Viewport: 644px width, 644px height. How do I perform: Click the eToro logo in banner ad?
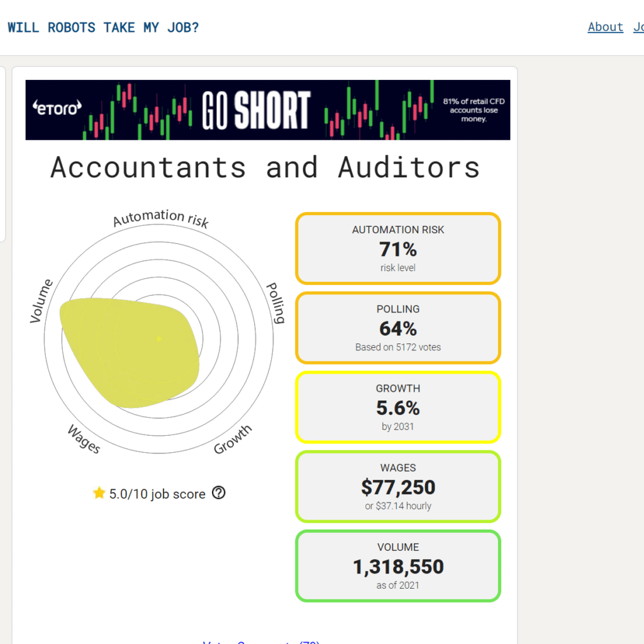tap(57, 108)
